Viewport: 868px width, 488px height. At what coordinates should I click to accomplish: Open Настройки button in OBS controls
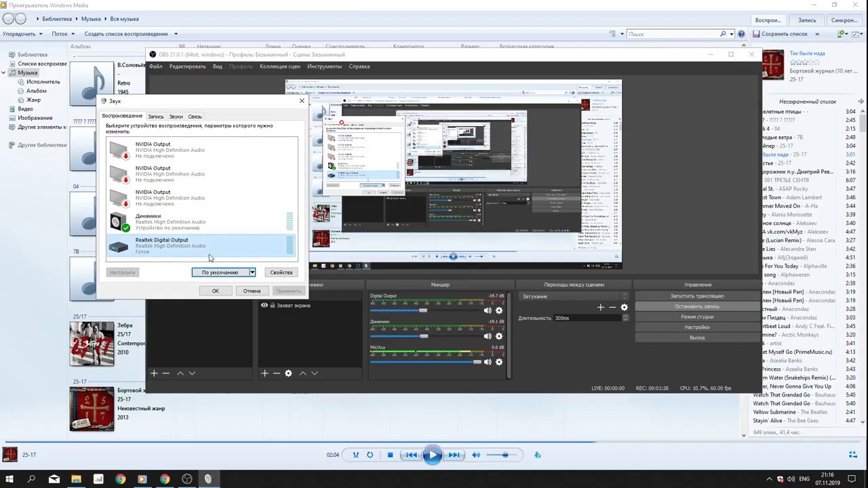[x=696, y=327]
